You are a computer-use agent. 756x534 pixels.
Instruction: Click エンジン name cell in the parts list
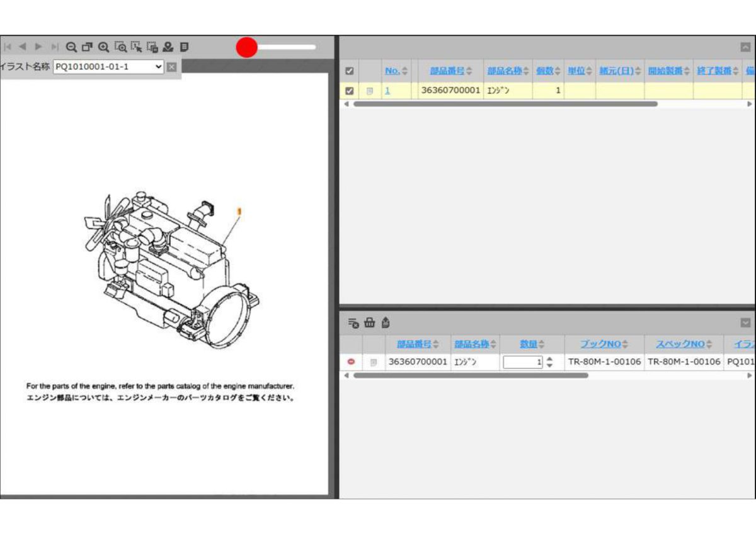[x=508, y=91]
